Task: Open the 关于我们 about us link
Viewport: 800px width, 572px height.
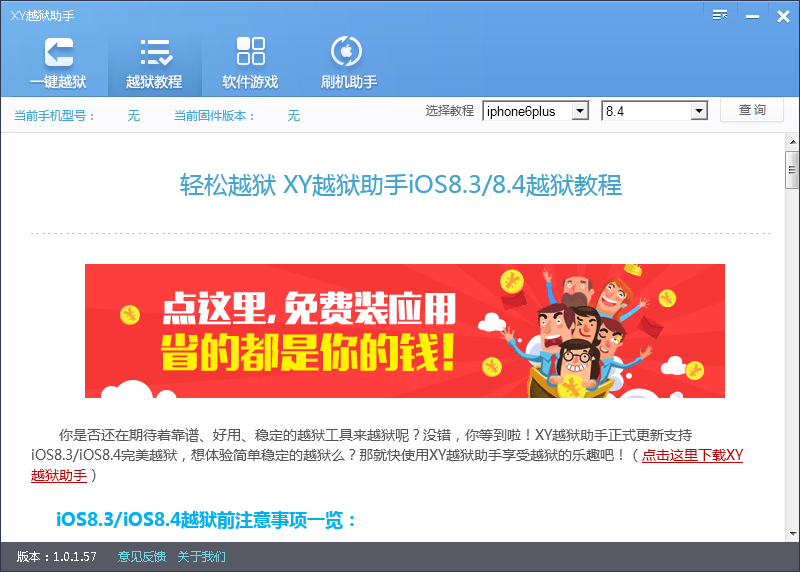Action: pos(201,557)
